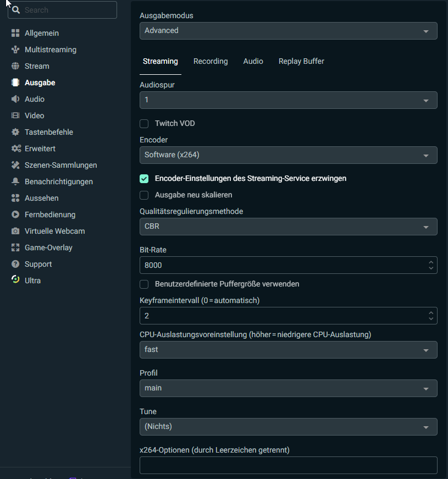Click the Multistreaming icon in sidebar

tap(15, 50)
